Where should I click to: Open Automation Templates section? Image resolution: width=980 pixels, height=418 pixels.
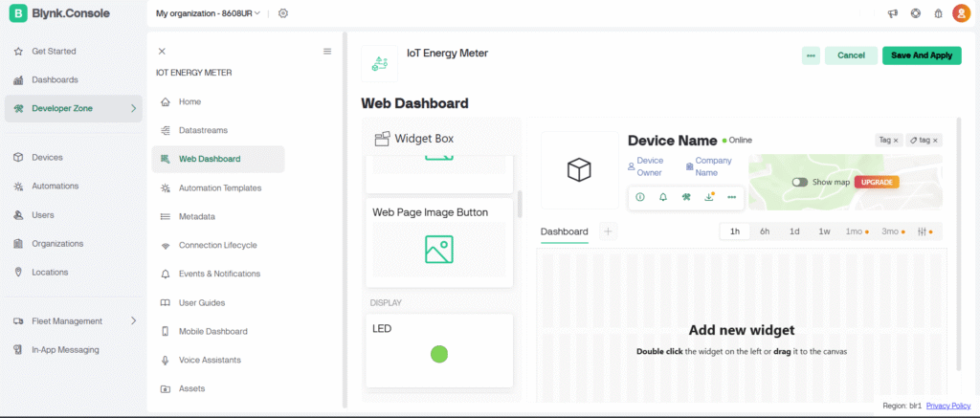218,188
